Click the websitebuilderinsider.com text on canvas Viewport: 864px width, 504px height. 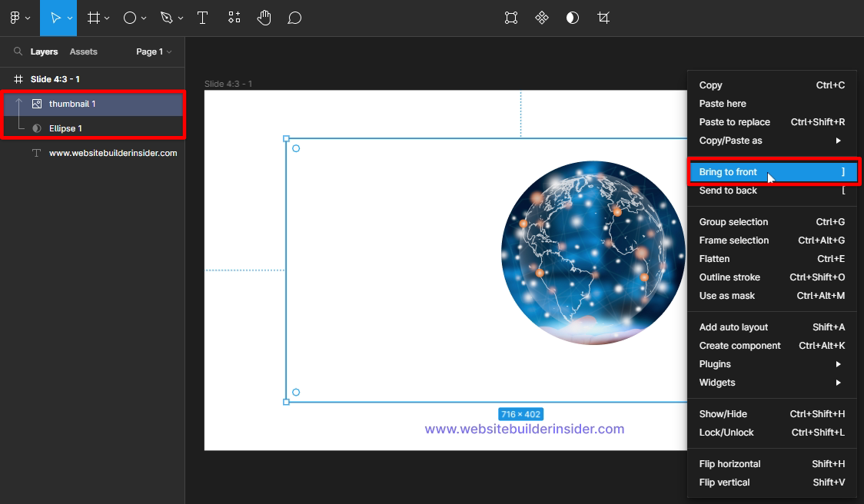click(x=524, y=429)
